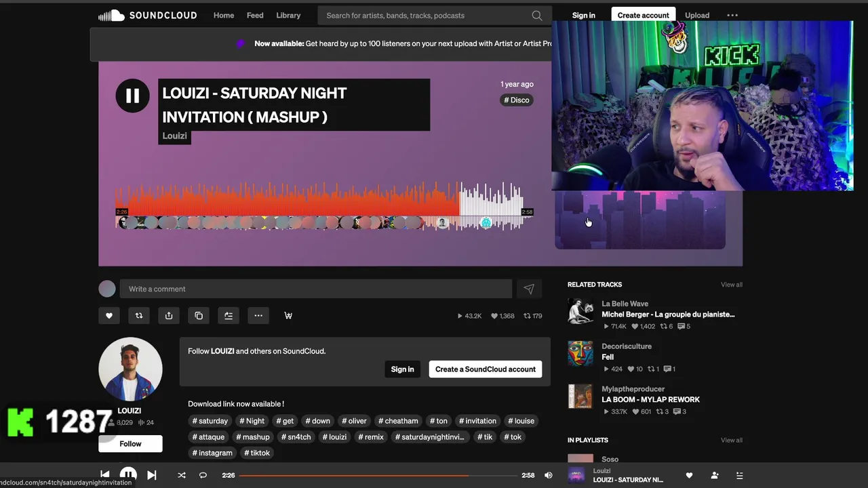Follow the artist from player bar icon
This screenshot has height=488, width=868.
[714, 475]
